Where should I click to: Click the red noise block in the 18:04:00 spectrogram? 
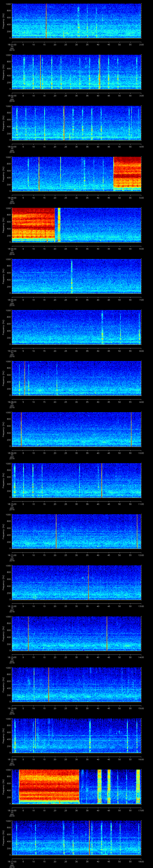coord(127,172)
